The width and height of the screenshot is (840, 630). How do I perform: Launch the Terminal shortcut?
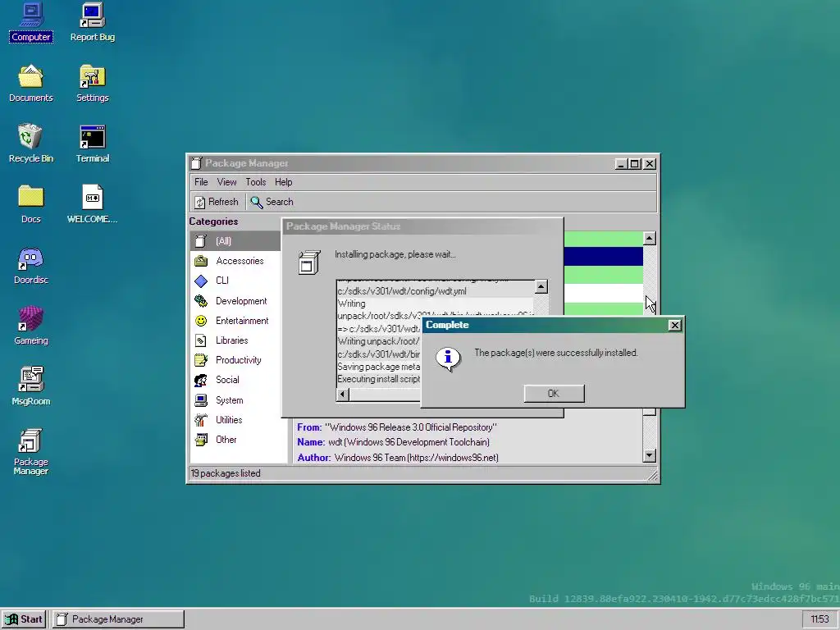pyautogui.click(x=92, y=144)
